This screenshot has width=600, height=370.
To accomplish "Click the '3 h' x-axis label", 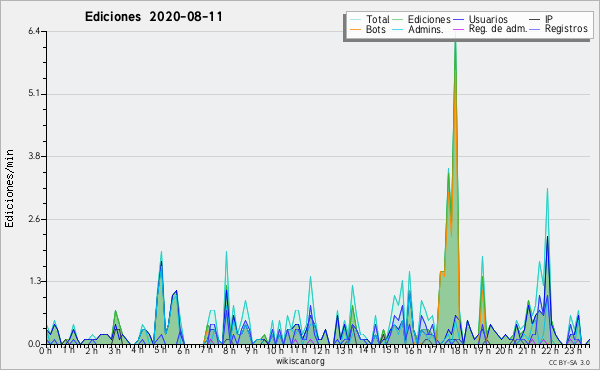I will [x=114, y=350].
